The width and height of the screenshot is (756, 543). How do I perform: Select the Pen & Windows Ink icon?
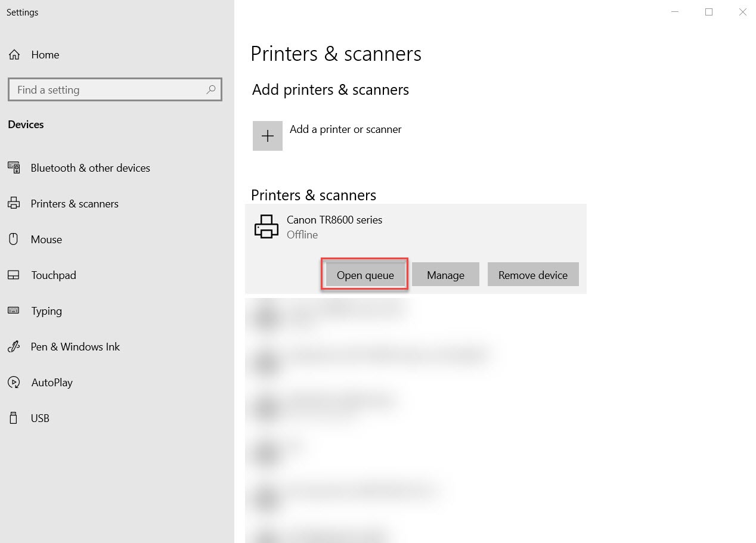click(13, 346)
